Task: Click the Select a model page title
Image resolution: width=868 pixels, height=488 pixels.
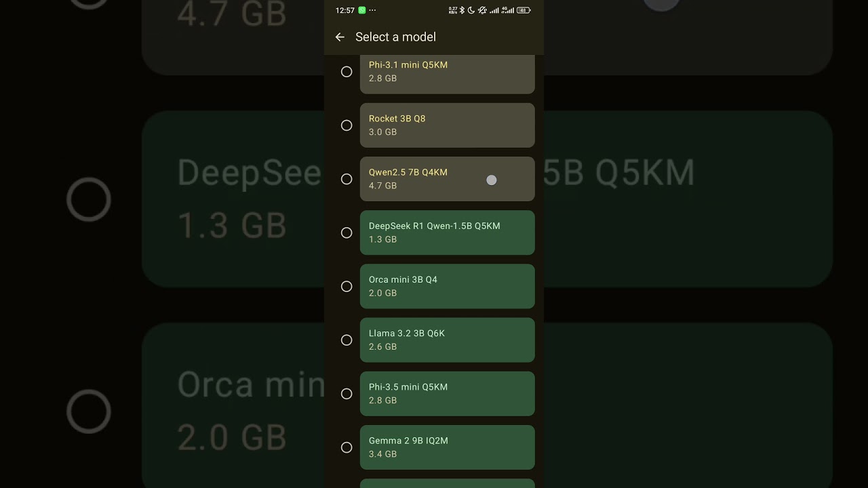Action: tap(395, 37)
